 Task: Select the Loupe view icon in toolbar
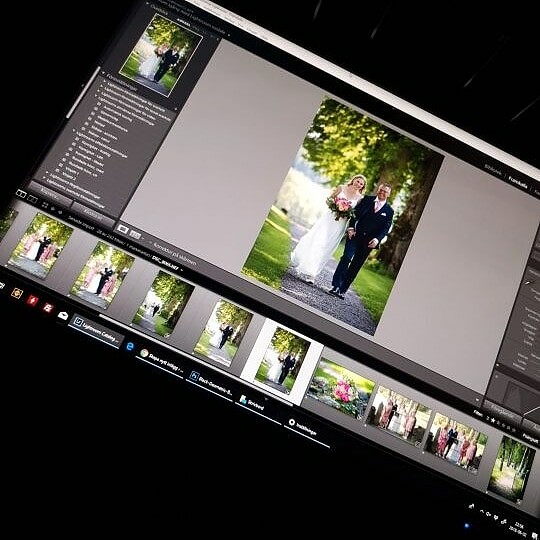tap(123, 229)
